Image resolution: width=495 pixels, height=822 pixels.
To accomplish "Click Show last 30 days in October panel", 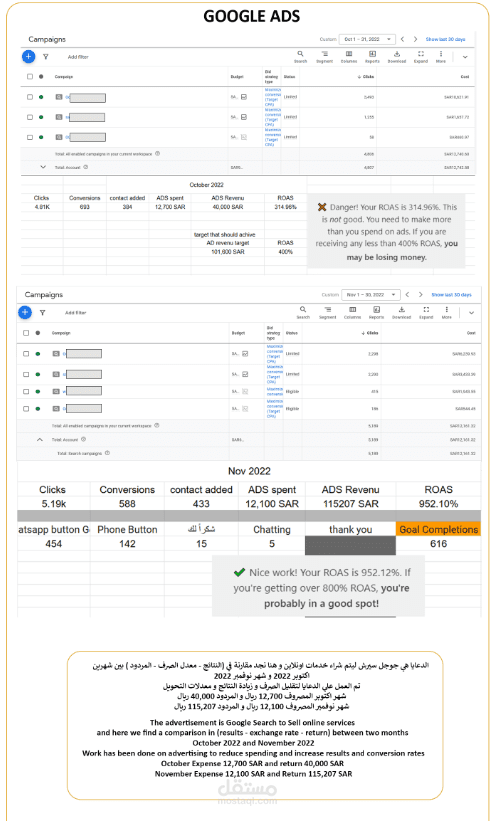I will point(445,39).
